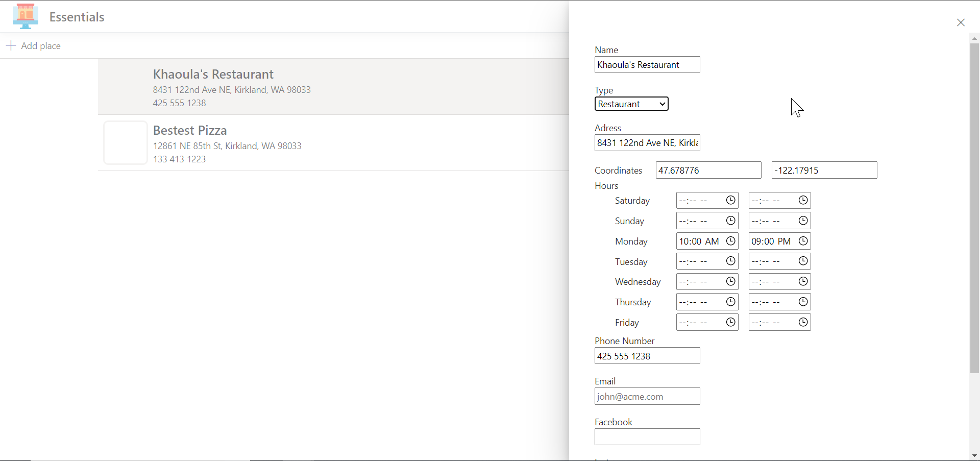Click the empty Saturday opening time field
This screenshot has width=980, height=461.
click(707, 201)
